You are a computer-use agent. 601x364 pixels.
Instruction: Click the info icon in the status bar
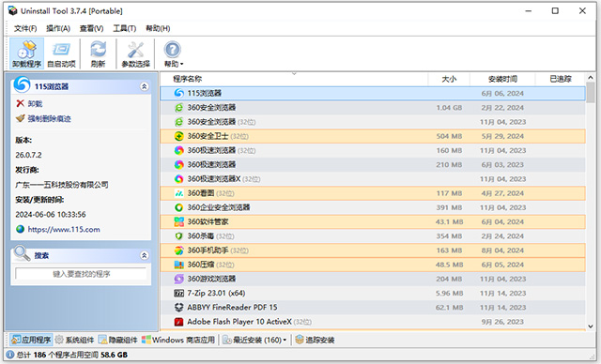[x=10, y=355]
